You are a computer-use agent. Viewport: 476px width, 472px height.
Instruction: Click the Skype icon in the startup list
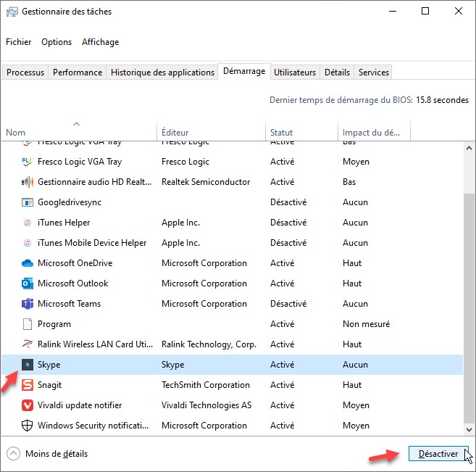(28, 365)
